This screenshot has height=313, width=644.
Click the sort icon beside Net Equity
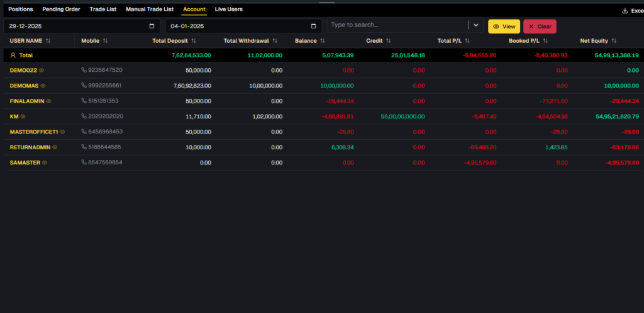[x=614, y=41]
